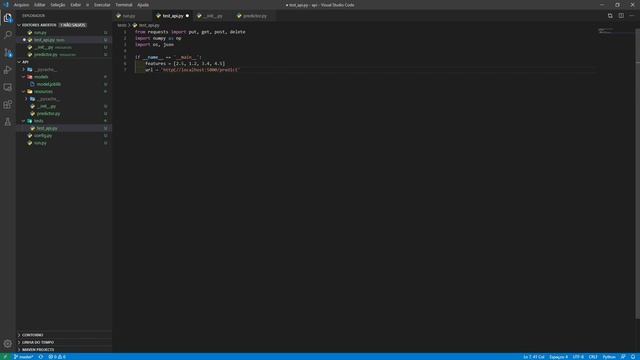Select the Python language mode indicator
The width and height of the screenshot is (640, 360).
(609, 357)
